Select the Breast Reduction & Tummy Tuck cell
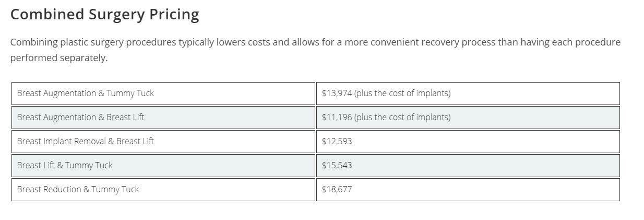This screenshot has height=220, width=644. tap(78, 190)
